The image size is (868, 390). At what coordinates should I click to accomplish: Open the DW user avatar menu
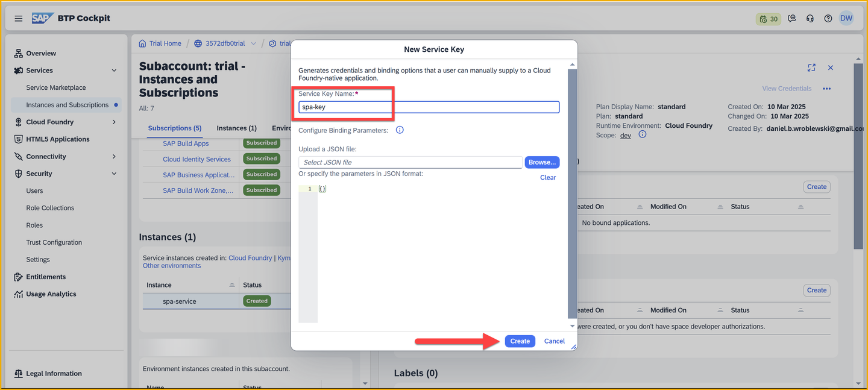(846, 18)
